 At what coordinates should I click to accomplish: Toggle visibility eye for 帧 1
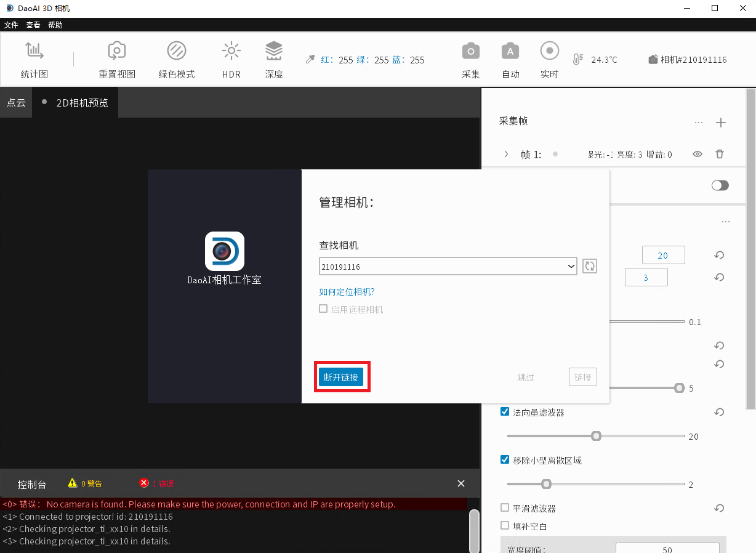click(x=698, y=155)
